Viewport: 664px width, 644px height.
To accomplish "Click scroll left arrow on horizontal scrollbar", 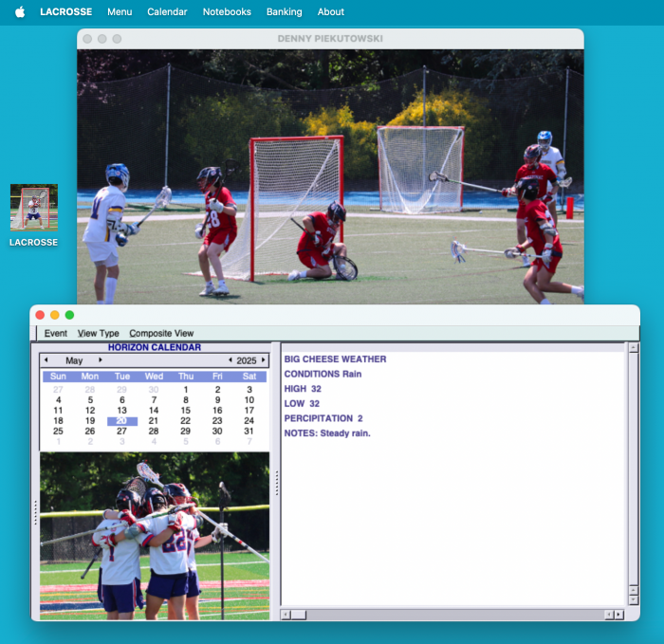I will pos(286,615).
